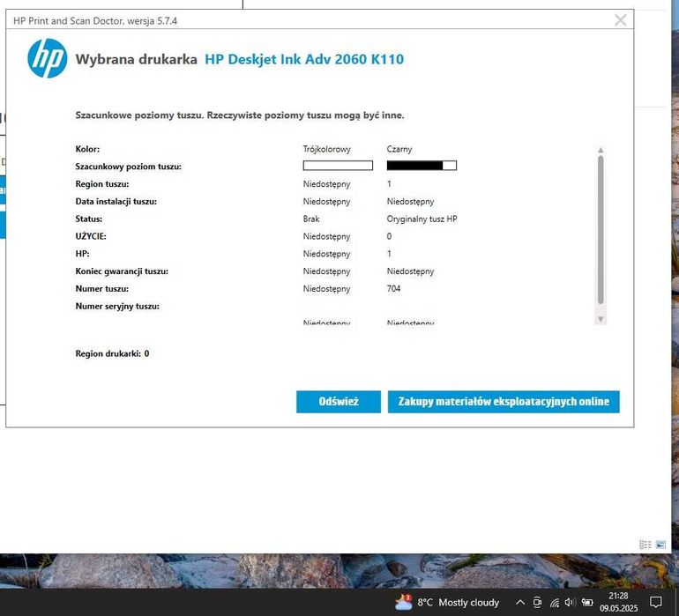Click the 'Trójkolorowy' column header
Image resolution: width=679 pixels, height=616 pixels.
pyautogui.click(x=327, y=149)
